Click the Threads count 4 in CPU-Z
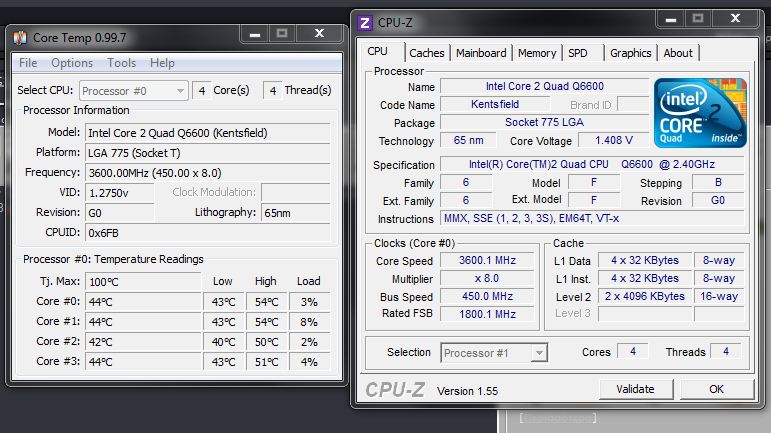771x433 pixels. pyautogui.click(x=725, y=351)
